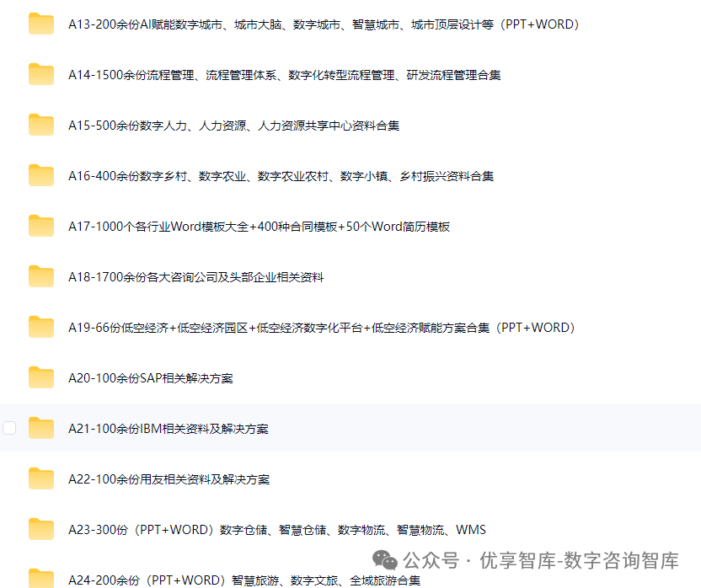Open the A18 folder icon for 各大咨询公司
The height and width of the screenshot is (588, 701).
[x=41, y=276]
